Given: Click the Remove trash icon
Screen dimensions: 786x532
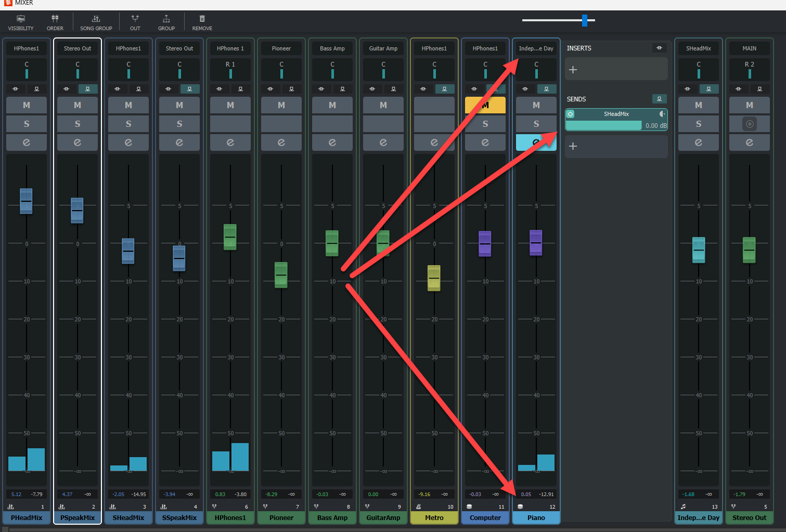Looking at the screenshot, I should click(202, 22).
